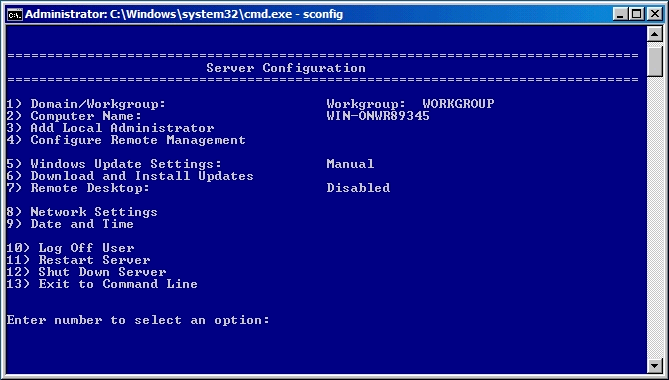The image size is (669, 380).
Task: Click the Exit to Command Line text
Action: click(x=118, y=284)
